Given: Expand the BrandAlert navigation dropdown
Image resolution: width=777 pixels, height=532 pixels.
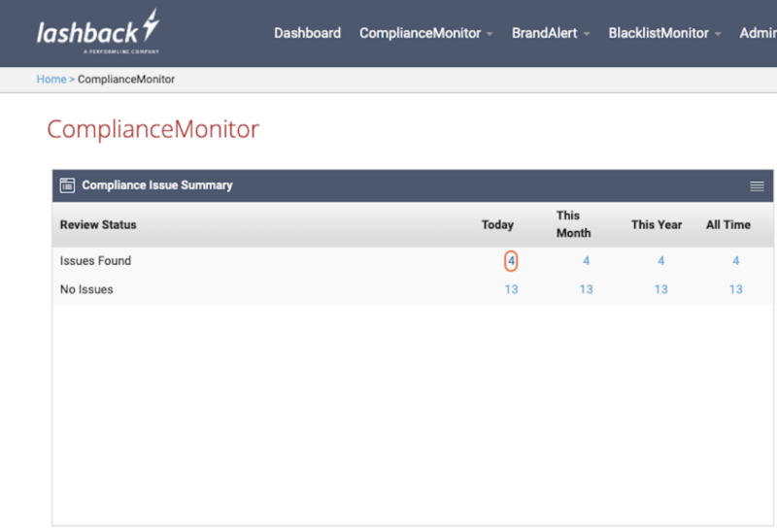Looking at the screenshot, I should tap(551, 33).
